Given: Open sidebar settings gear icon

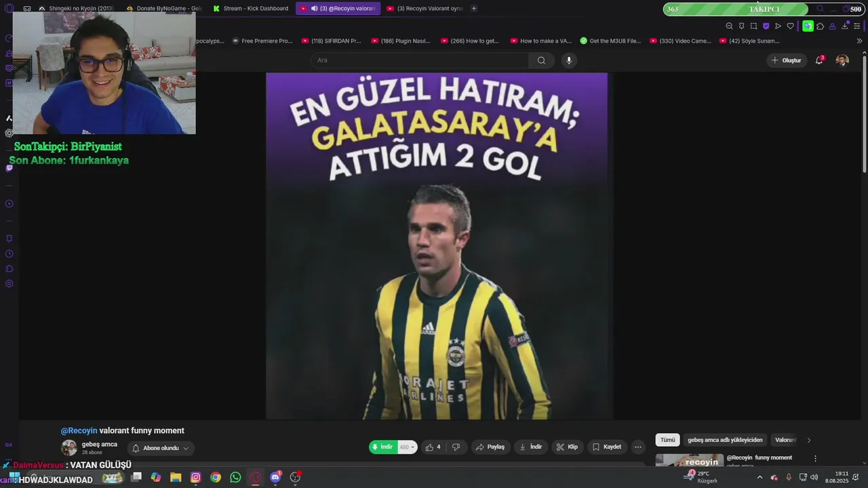Looking at the screenshot, I should pyautogui.click(x=9, y=283).
